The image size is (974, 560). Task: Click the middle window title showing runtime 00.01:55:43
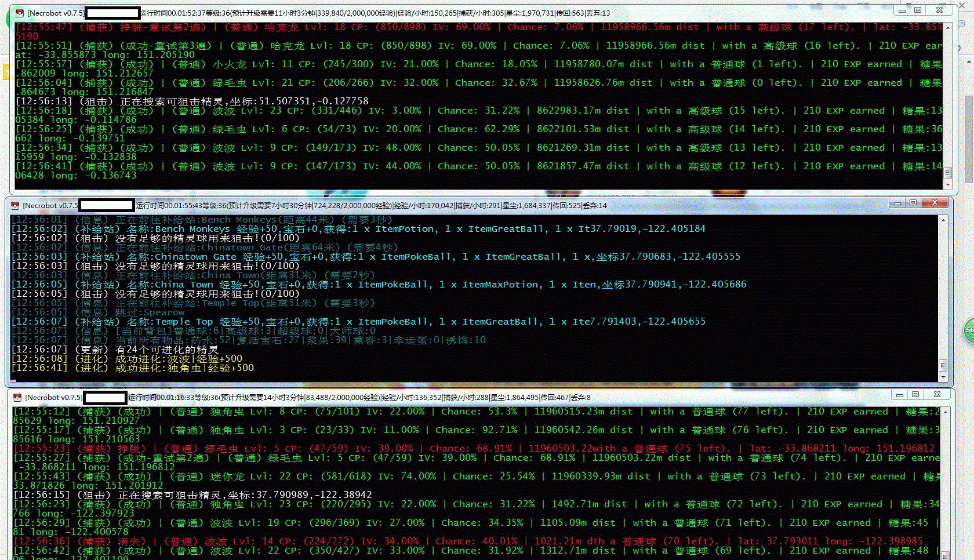click(371, 205)
